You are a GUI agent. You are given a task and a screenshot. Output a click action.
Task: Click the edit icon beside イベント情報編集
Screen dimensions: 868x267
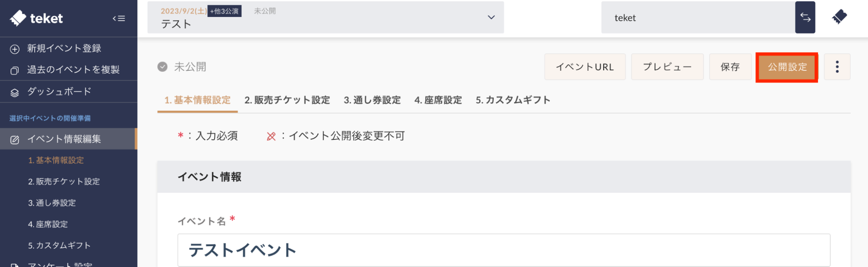tap(15, 140)
